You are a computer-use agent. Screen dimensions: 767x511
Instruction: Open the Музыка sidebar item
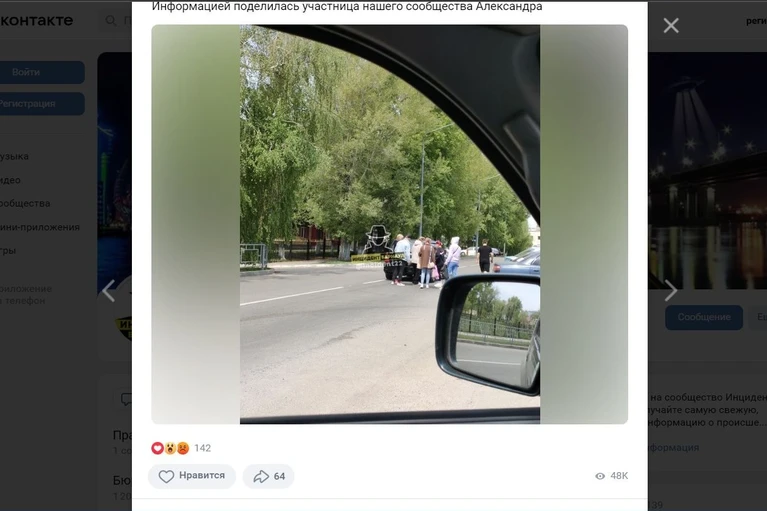click(14, 156)
